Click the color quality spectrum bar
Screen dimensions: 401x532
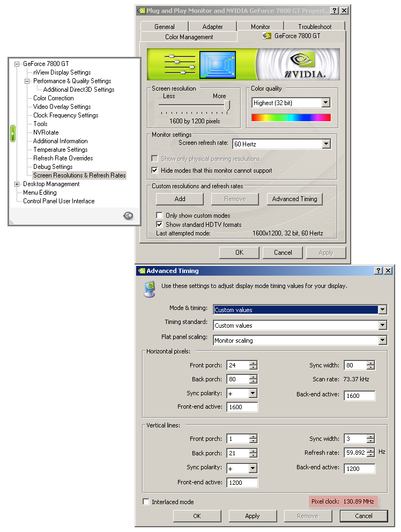pyautogui.click(x=291, y=117)
